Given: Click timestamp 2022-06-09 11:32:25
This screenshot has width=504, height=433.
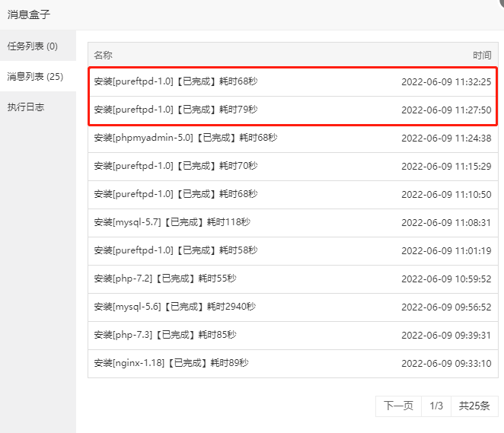Looking at the screenshot, I should coord(446,82).
